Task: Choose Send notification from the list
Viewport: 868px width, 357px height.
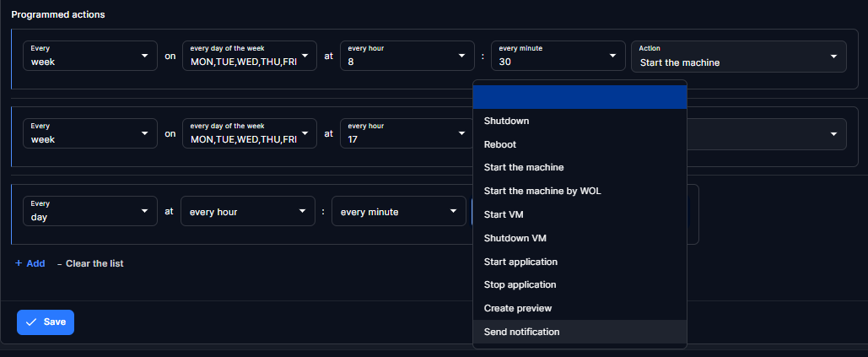Action: 580,332
